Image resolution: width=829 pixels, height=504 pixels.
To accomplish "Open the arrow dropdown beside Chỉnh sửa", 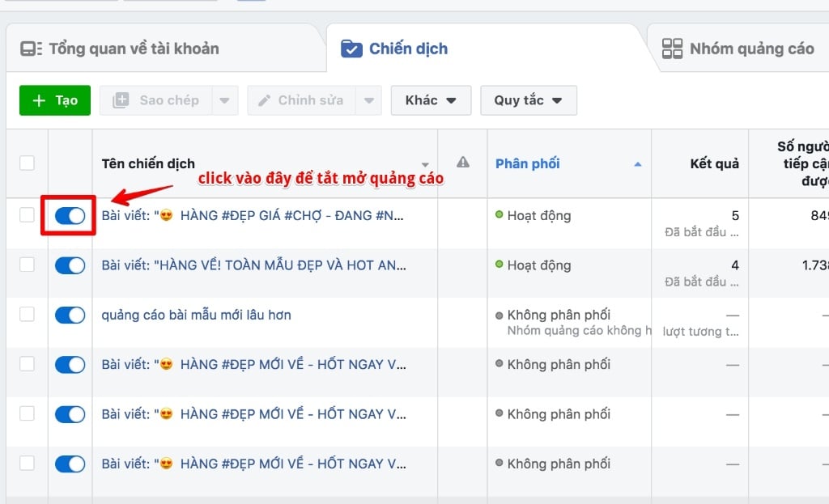I will [369, 100].
